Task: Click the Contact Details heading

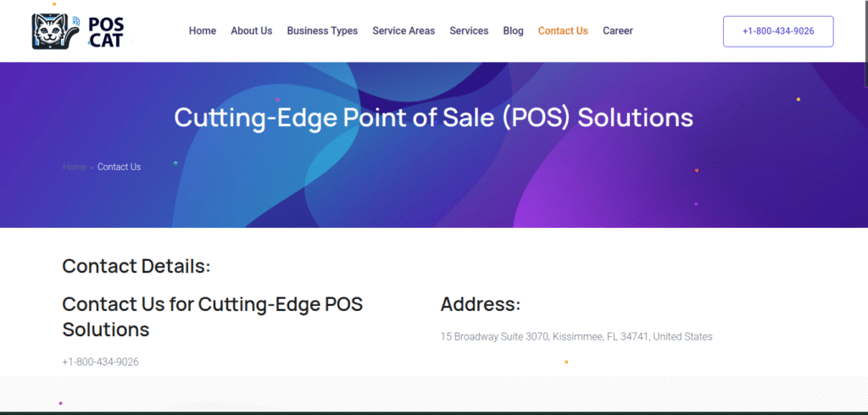Action: pos(136,266)
